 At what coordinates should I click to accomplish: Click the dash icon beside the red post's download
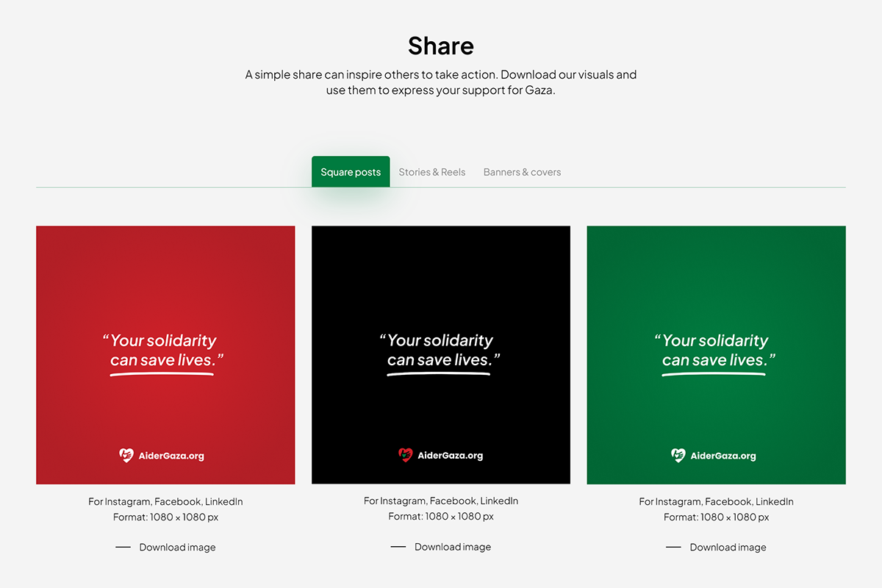coord(123,548)
